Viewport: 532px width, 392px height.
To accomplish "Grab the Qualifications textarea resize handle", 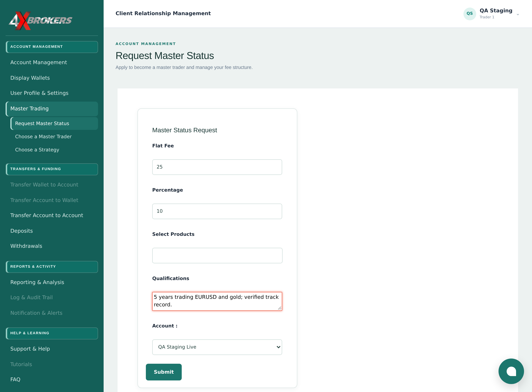I will click(x=280, y=308).
